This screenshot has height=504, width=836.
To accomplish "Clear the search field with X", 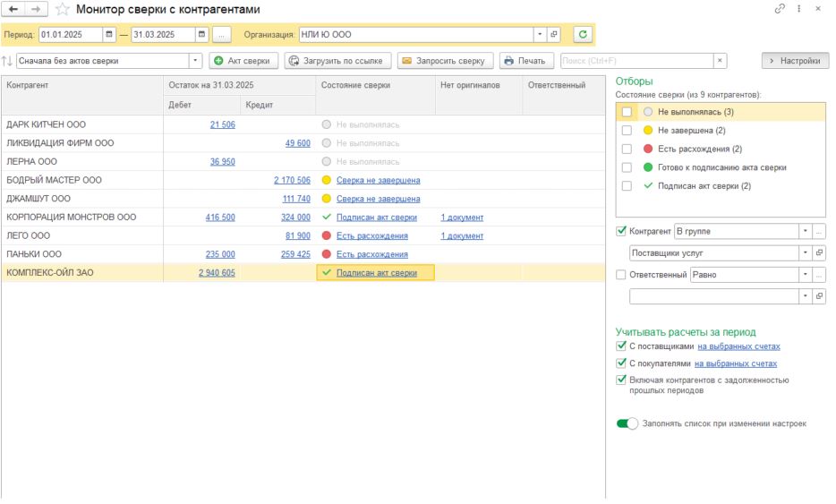I will click(x=720, y=61).
